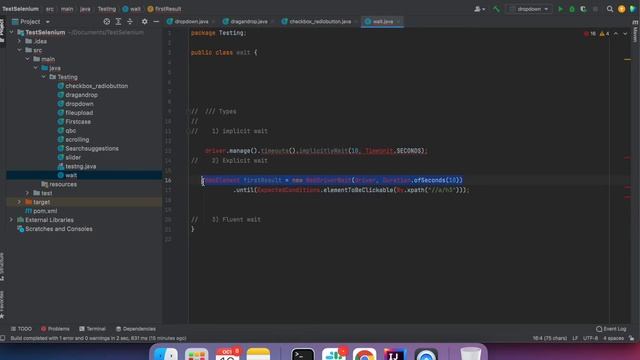The image size is (640, 360).
Task: Click 4 spaces indent setting
Action: pos(613,338)
